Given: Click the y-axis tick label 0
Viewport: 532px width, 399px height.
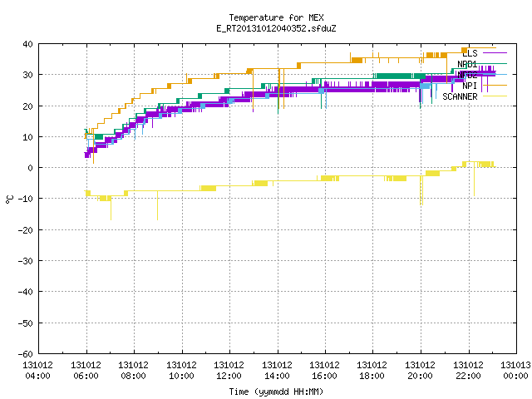Looking at the screenshot, I should [x=31, y=168].
